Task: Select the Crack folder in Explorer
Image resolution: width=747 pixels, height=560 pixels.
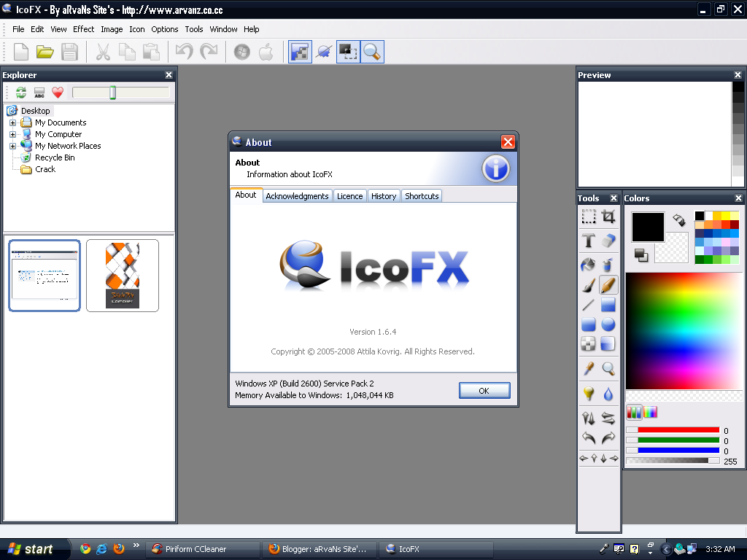Action: click(44, 169)
